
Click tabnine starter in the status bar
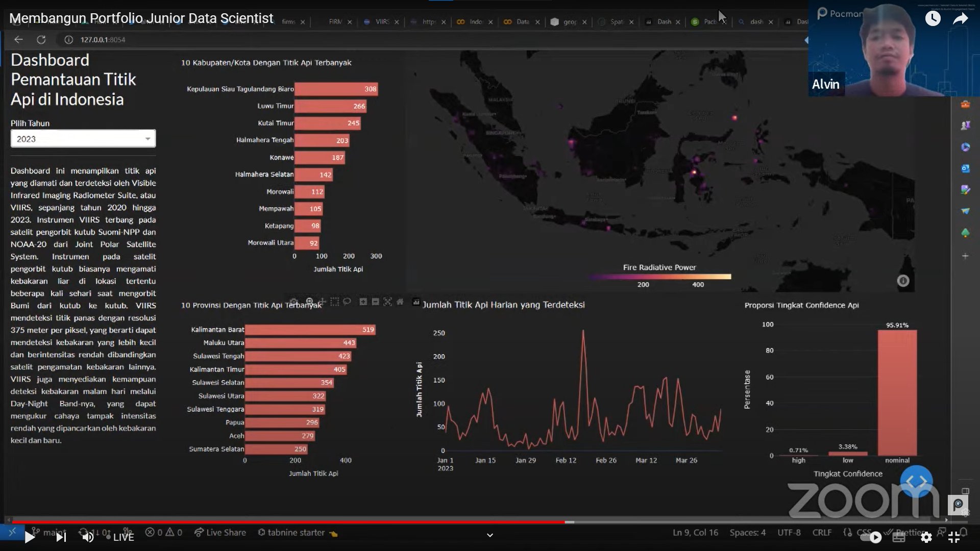coord(298,532)
